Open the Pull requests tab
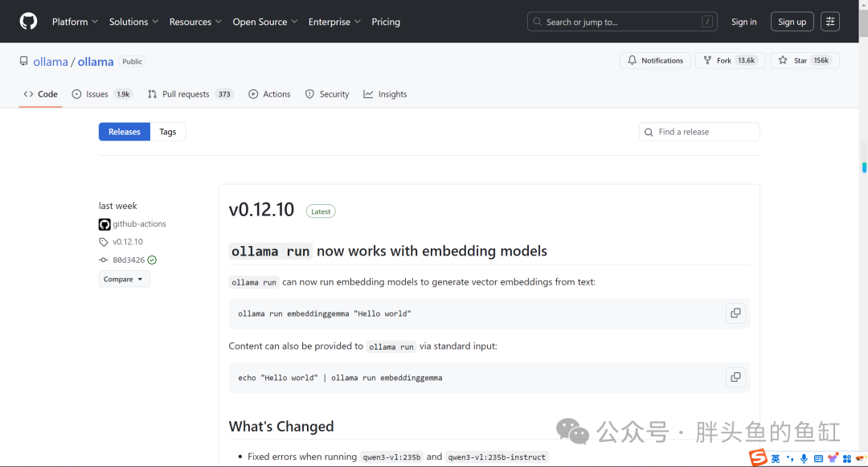Viewport: 868px width, 467px height. pos(190,94)
